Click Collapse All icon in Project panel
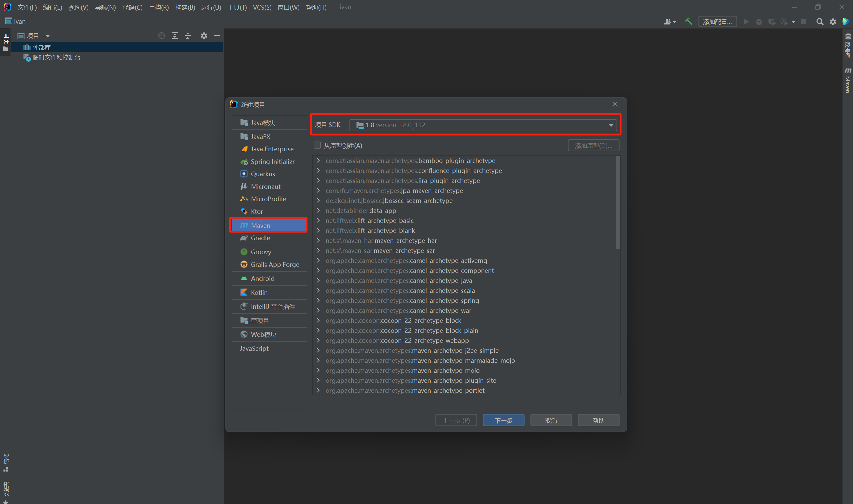 [188, 36]
